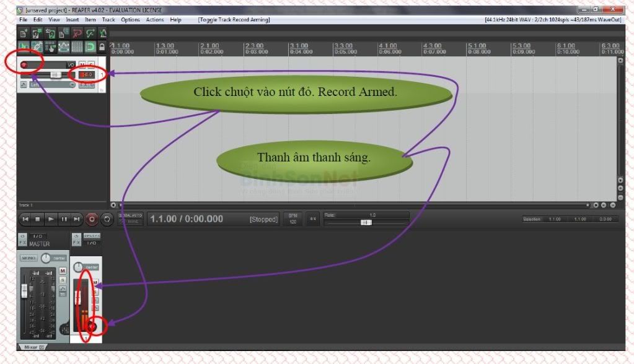Enable snap via the magnet icon
This screenshot has width=634, height=364.
click(90, 47)
